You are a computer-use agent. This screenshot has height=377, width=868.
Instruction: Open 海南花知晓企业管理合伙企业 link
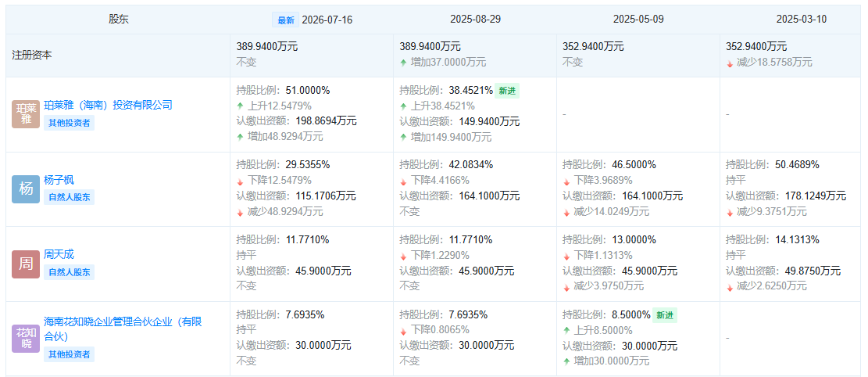click(123, 329)
